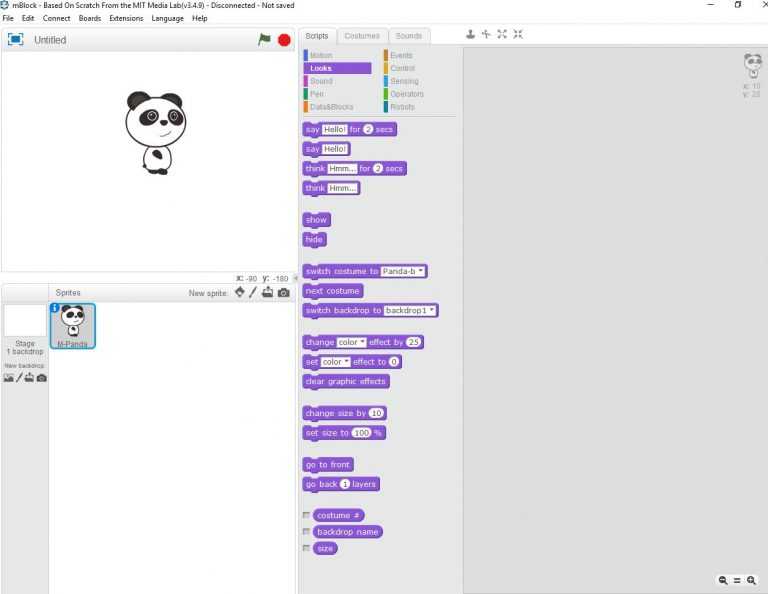Open sprite info for M-Panda
Viewport: 768px width, 594px height.
pyautogui.click(x=55, y=309)
